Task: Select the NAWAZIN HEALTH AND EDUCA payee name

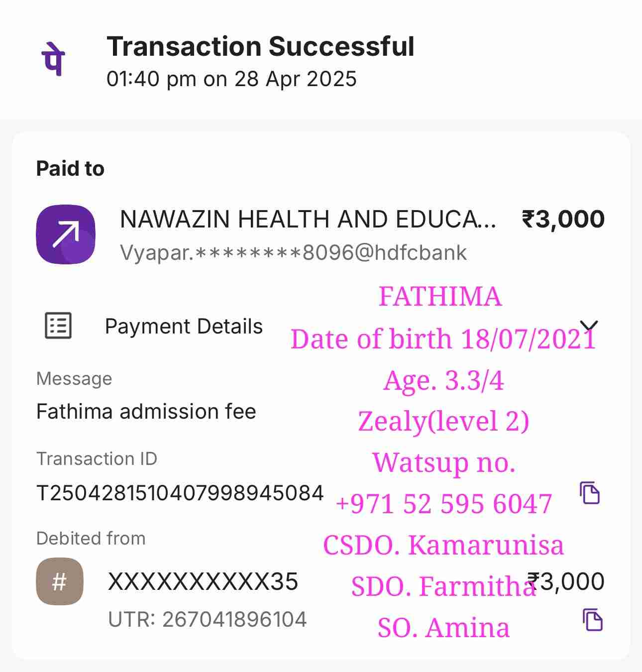Action: [308, 219]
